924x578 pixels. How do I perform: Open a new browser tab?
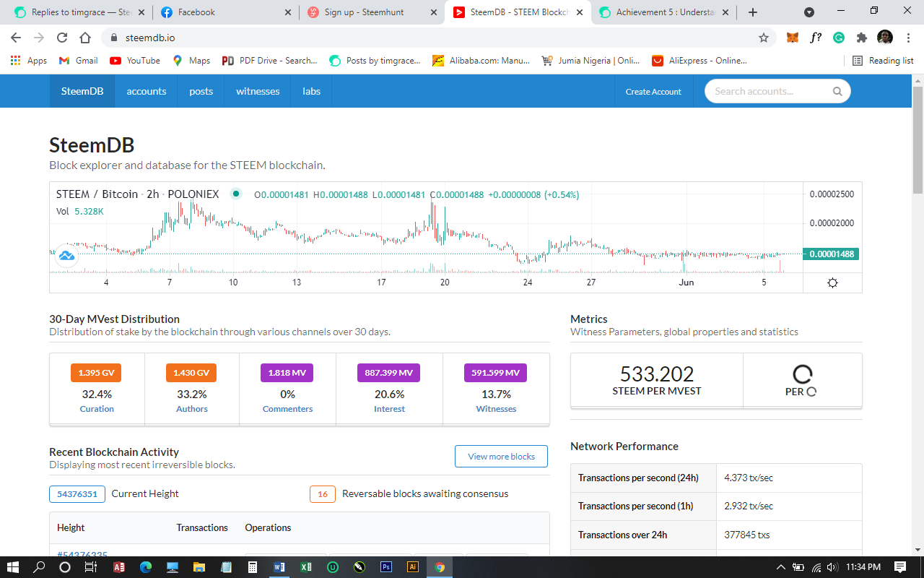(753, 12)
